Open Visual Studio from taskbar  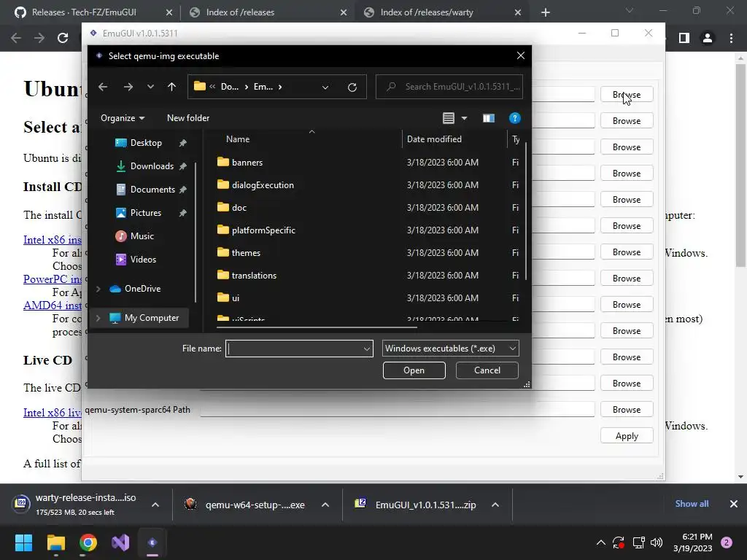pyautogui.click(x=120, y=542)
